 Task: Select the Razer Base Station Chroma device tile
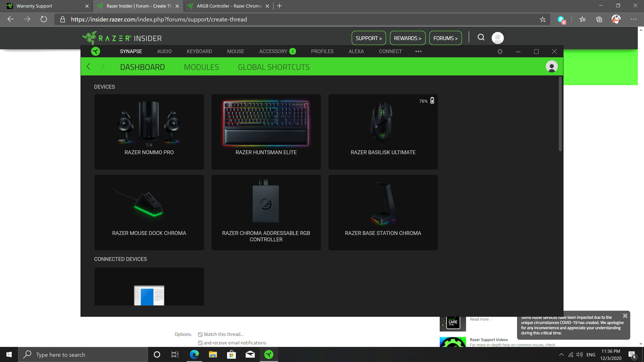point(383,212)
